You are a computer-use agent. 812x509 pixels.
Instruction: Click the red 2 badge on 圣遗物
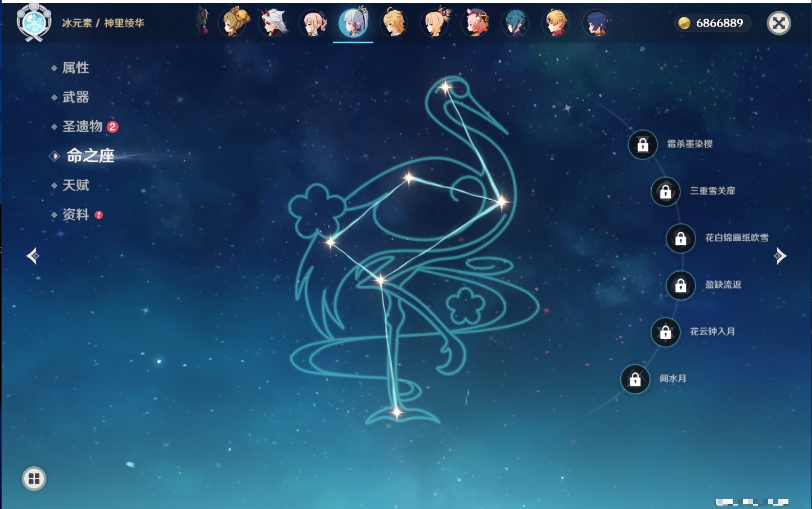coord(112,127)
